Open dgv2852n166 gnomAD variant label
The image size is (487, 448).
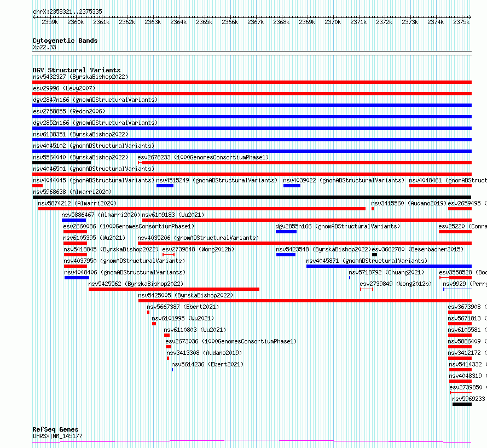click(95, 123)
